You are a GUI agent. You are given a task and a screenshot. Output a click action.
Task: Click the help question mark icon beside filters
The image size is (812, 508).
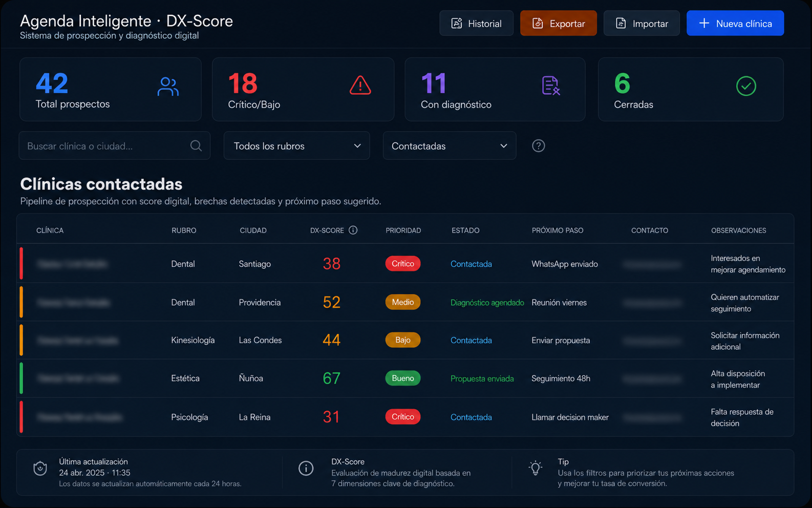(x=538, y=146)
